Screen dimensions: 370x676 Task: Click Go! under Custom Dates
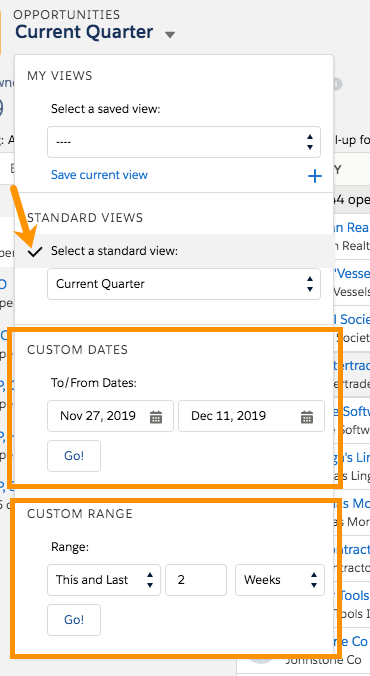[x=74, y=456]
